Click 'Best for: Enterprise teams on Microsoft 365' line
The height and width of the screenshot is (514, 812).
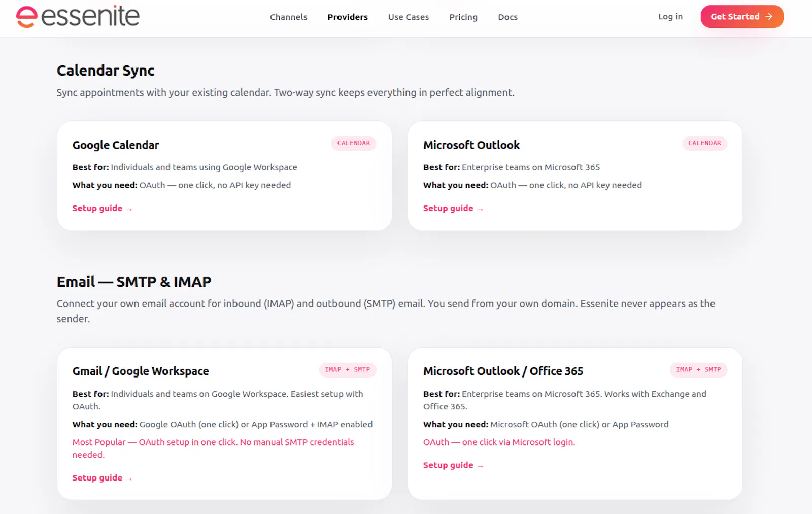click(x=512, y=167)
